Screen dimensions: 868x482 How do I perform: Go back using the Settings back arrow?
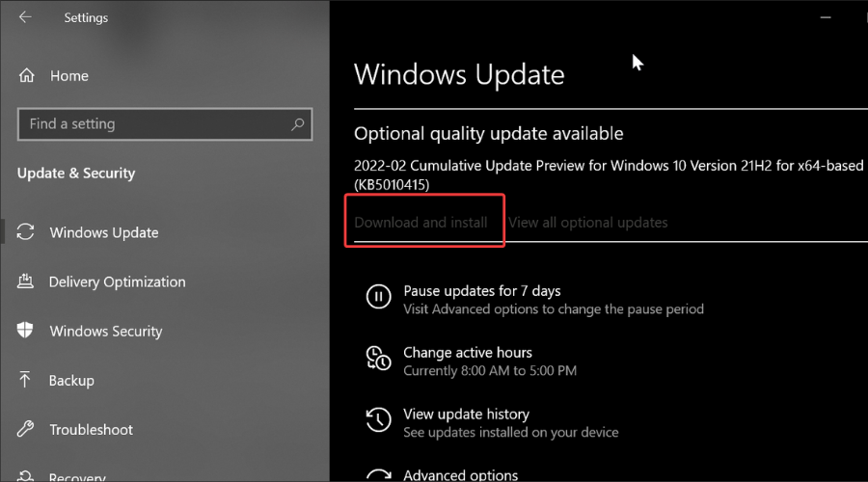pos(25,17)
